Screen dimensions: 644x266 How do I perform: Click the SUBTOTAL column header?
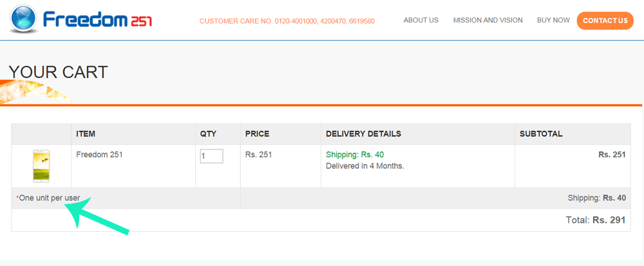[541, 134]
